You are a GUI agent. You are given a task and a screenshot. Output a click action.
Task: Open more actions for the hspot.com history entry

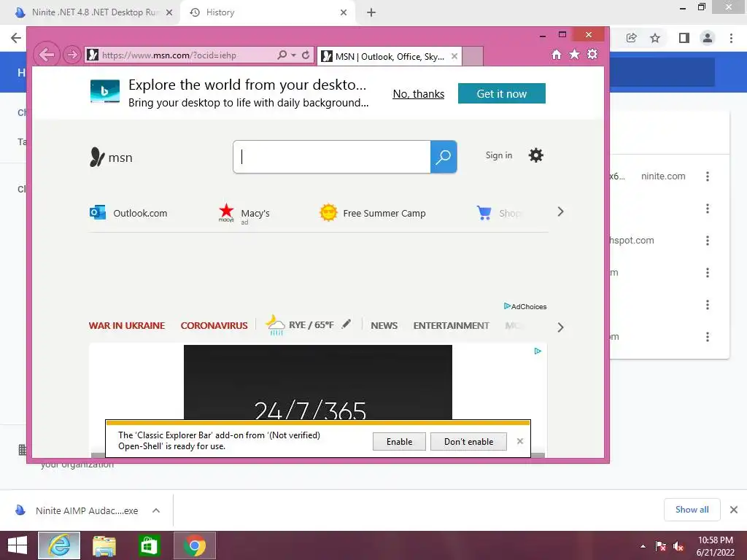pyautogui.click(x=708, y=241)
